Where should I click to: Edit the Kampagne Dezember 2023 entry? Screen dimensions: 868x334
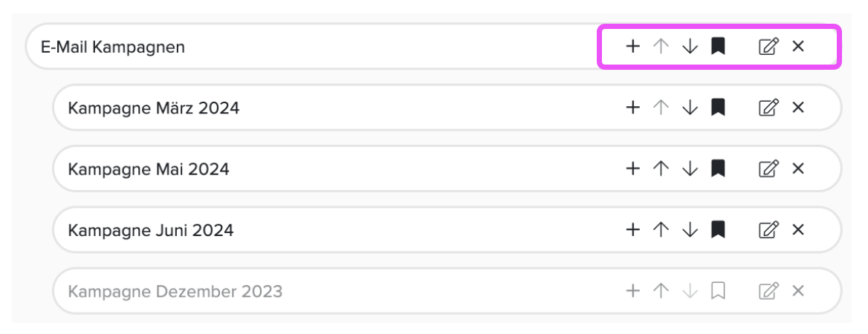(768, 291)
